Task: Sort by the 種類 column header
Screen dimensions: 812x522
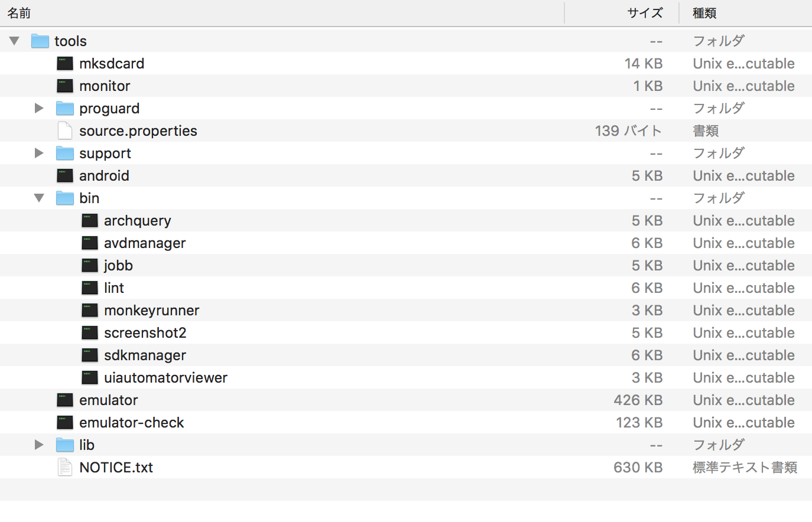Action: 704,13
